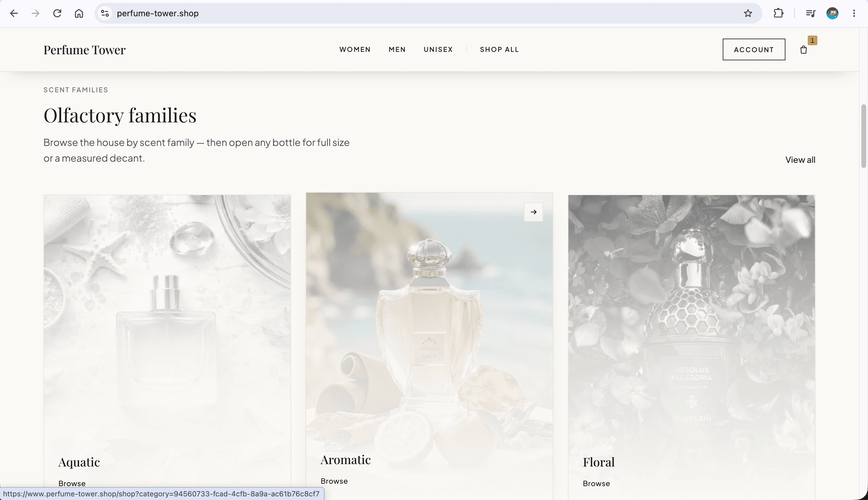Go to Shop All in navigation
The width and height of the screenshot is (868, 500).
tap(499, 49)
